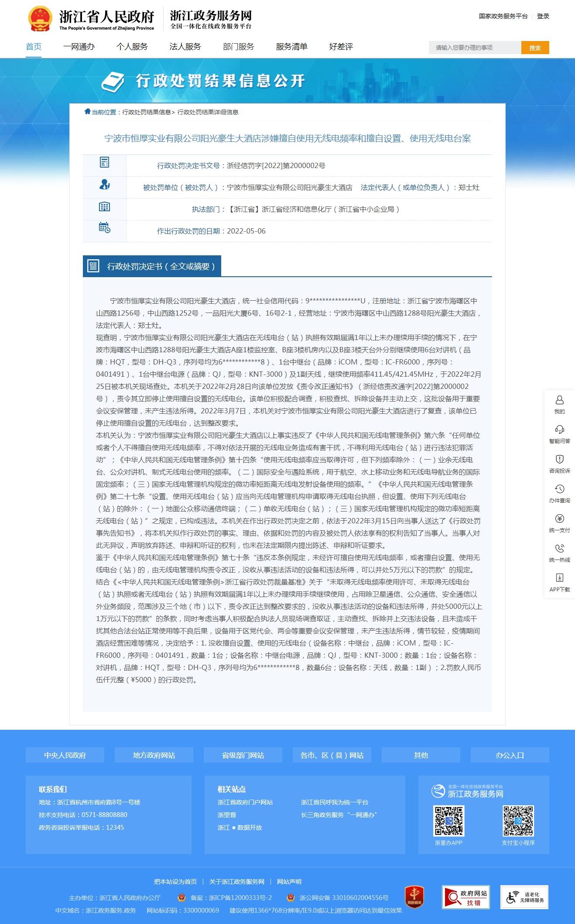
Task: Click the 支付宝小程序 QR code
Action: (x=518, y=821)
